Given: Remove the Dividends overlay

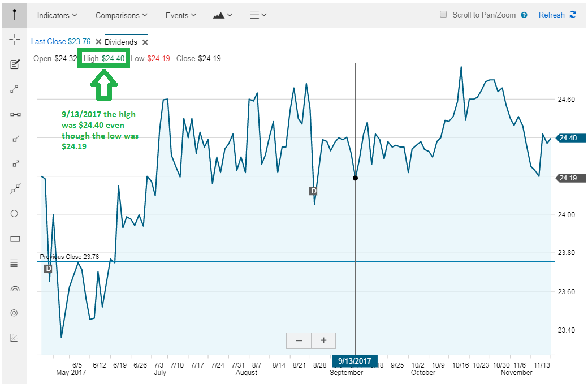Looking at the screenshot, I should [x=145, y=42].
